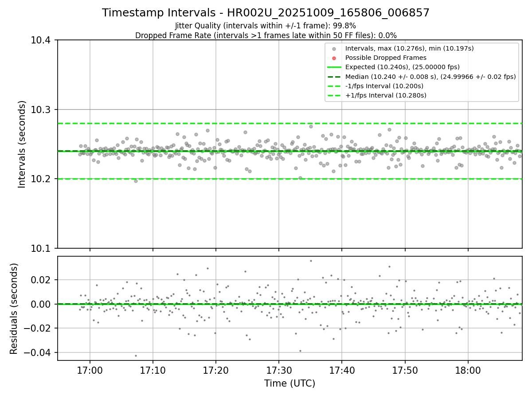Click the -1/fps Interval legend line sample

coord(334,86)
